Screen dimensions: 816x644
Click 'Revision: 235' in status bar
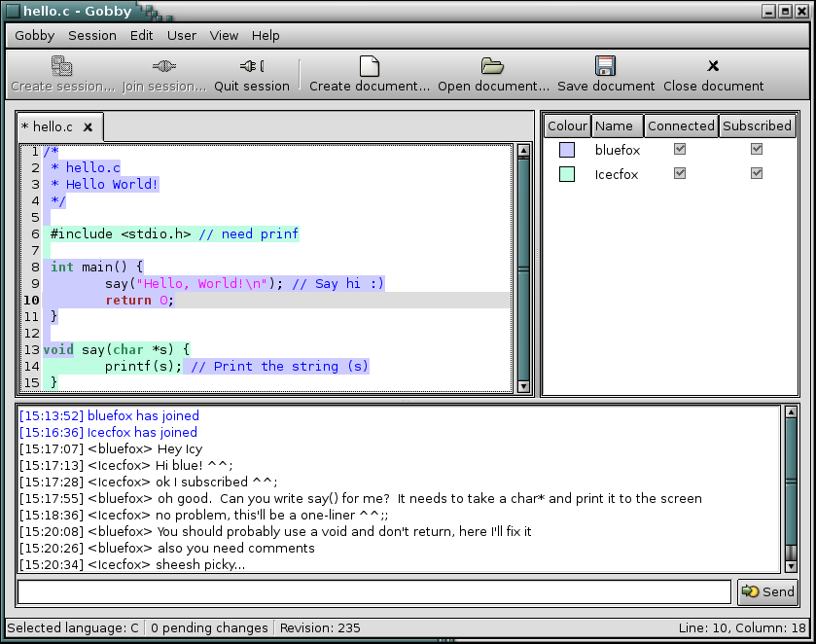coord(320,627)
